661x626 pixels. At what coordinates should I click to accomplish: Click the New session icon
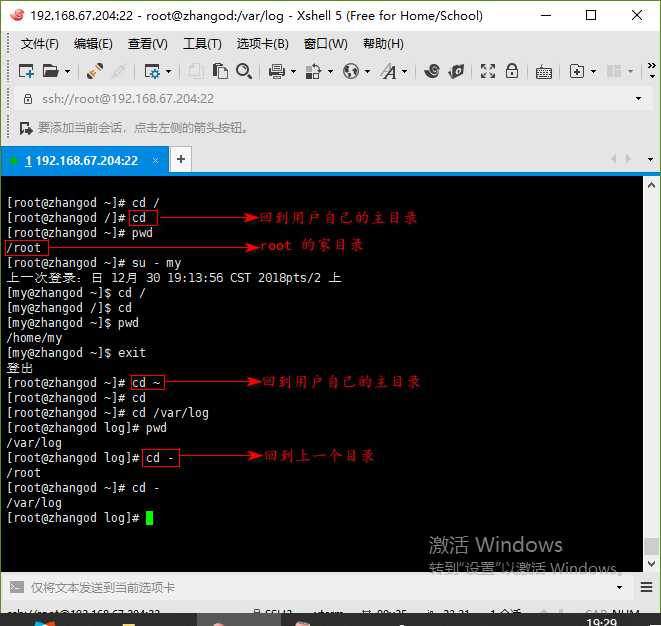[x=26, y=72]
